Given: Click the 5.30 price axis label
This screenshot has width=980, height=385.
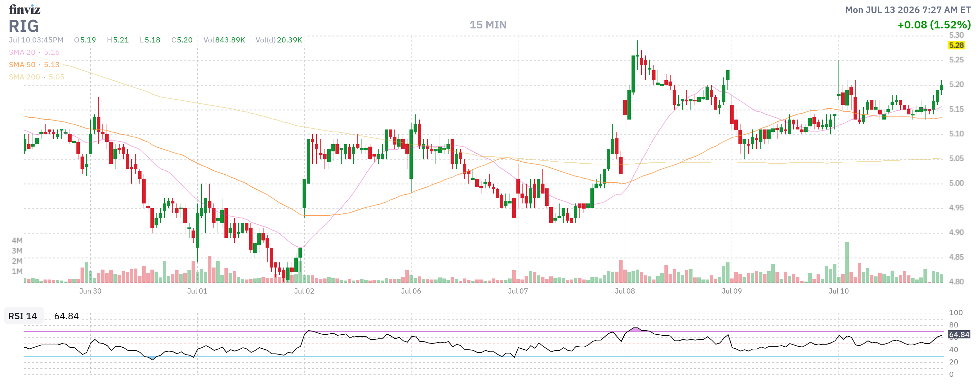Looking at the screenshot, I should (956, 35).
